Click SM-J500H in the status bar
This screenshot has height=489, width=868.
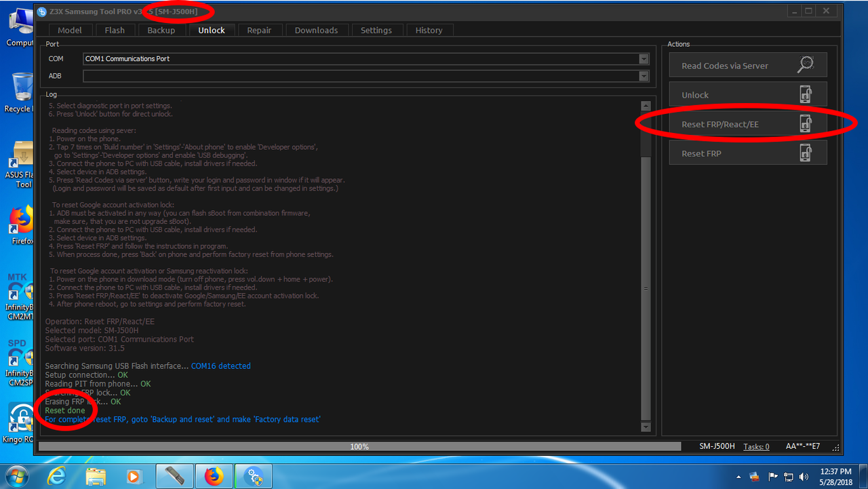717,446
